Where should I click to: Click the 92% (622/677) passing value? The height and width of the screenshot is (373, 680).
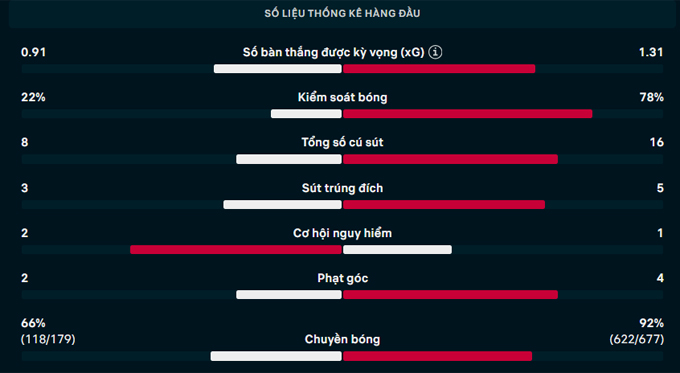point(636,331)
